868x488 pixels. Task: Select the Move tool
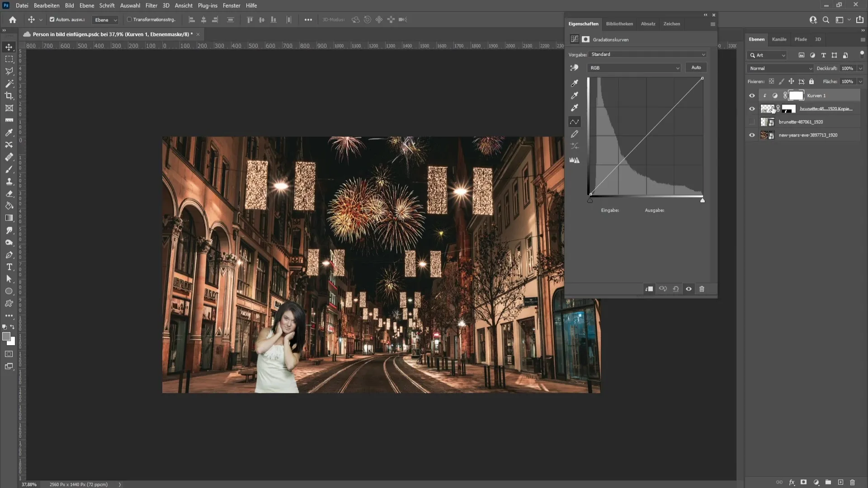(x=9, y=47)
